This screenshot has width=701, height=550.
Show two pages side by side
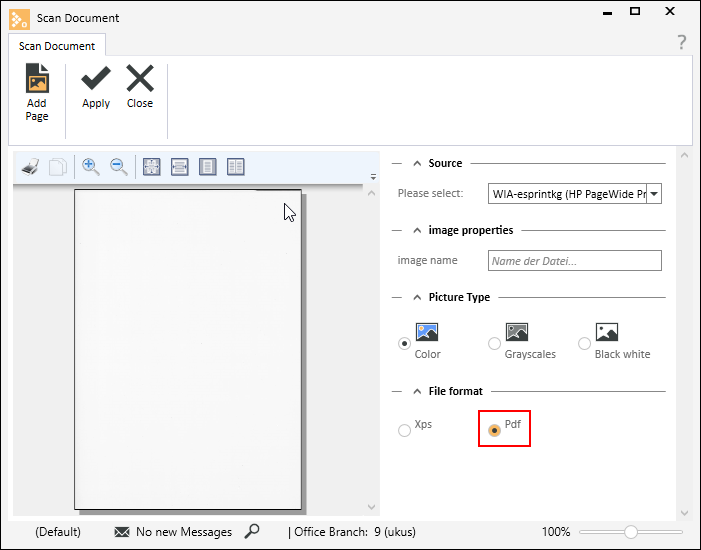point(236,167)
